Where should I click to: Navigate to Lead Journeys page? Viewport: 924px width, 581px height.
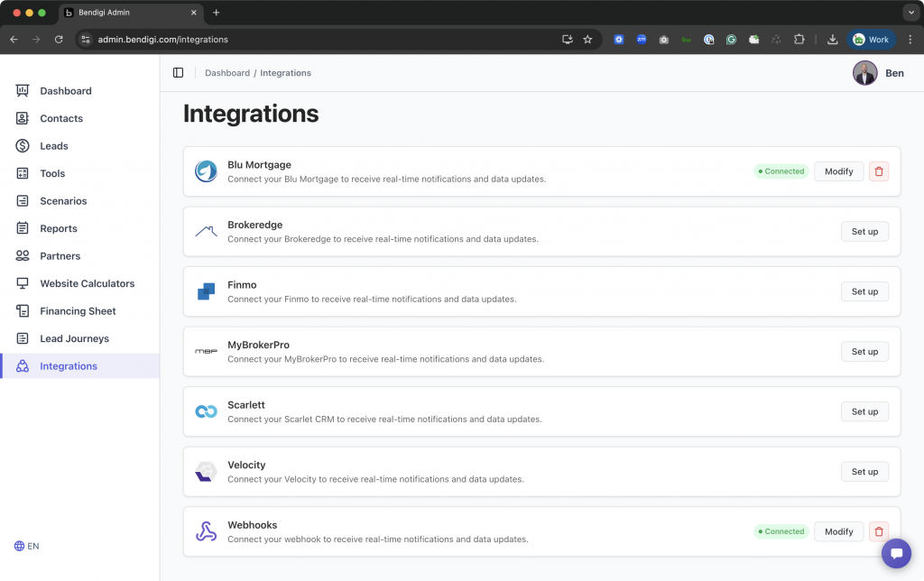[74, 338]
